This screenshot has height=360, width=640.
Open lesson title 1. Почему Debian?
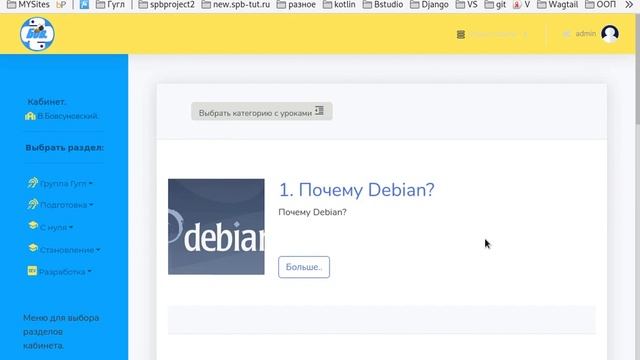(x=356, y=190)
